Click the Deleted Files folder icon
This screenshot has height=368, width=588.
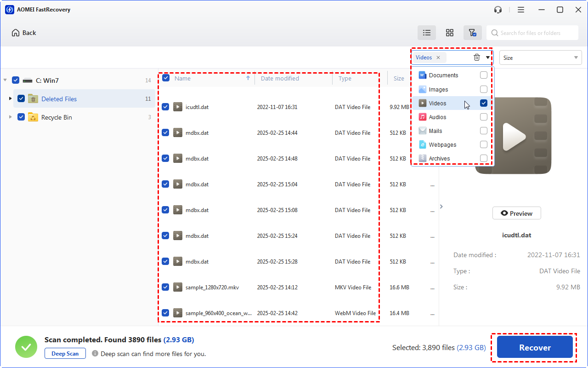(x=33, y=98)
